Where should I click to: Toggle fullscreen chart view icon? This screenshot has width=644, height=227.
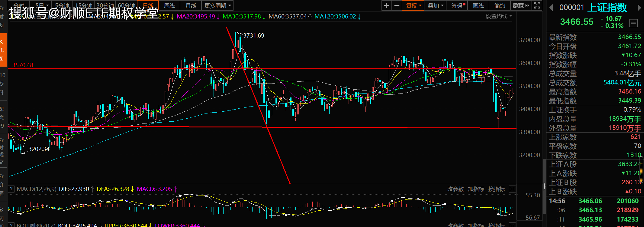537,5
